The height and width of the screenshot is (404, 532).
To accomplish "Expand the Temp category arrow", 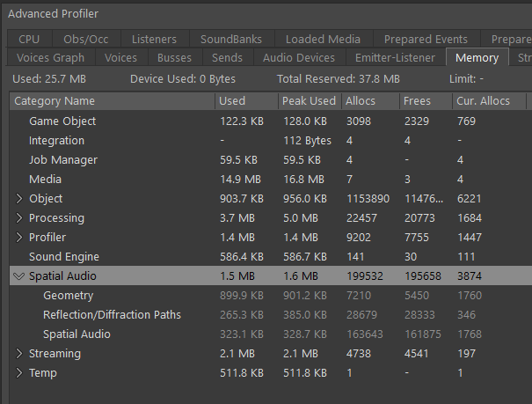I will pyautogui.click(x=19, y=373).
